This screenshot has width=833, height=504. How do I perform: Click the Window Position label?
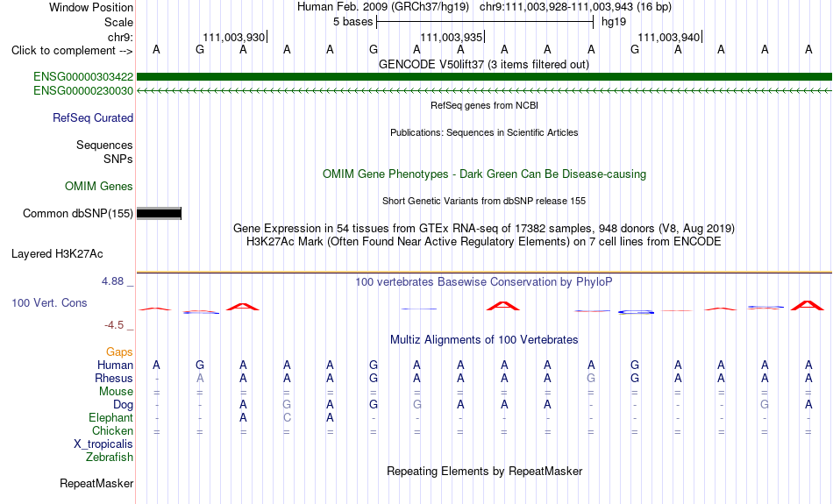point(91,7)
